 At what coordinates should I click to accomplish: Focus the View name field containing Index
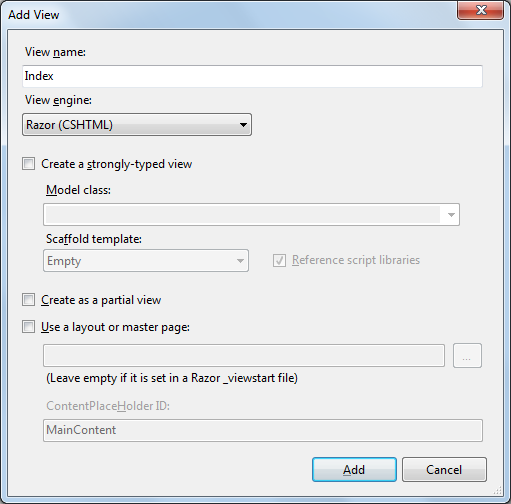(252, 76)
